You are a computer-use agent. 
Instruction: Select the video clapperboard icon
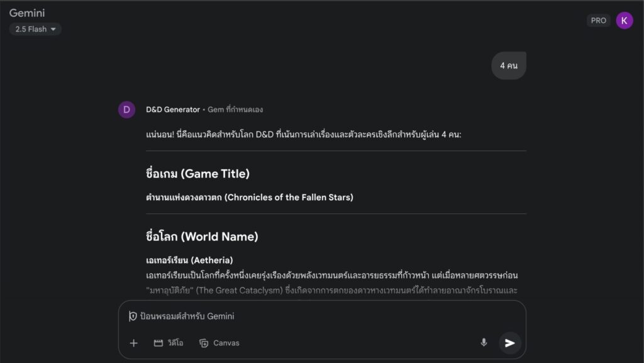point(158,343)
